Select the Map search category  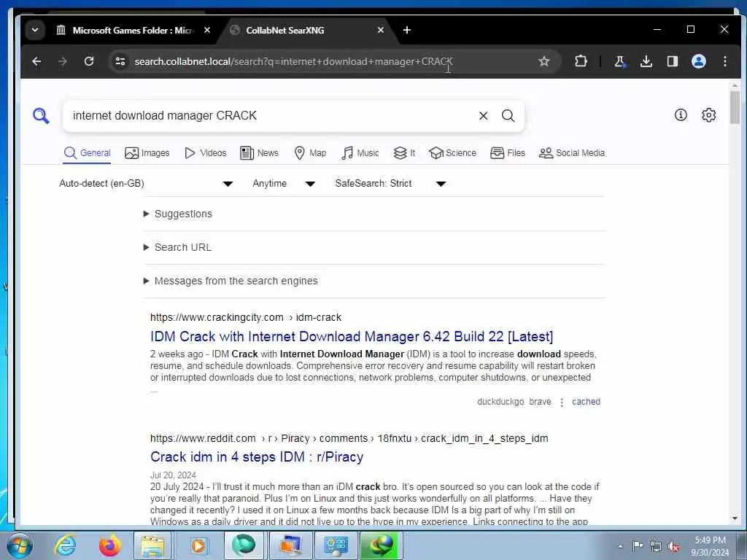click(310, 153)
